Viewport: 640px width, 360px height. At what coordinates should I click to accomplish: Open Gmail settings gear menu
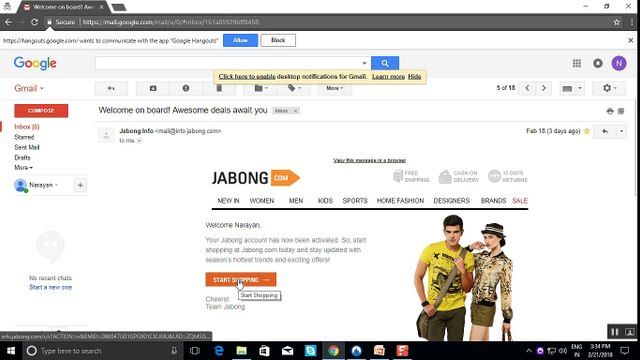click(x=609, y=88)
